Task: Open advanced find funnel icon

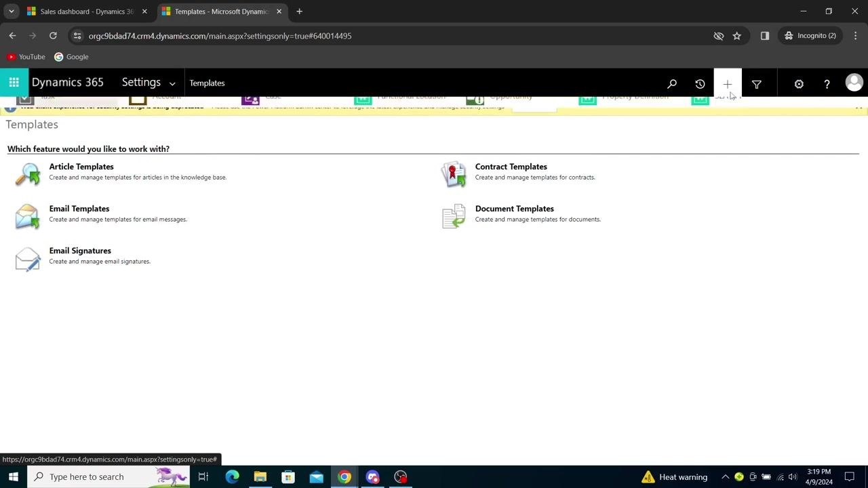Action: tap(757, 83)
